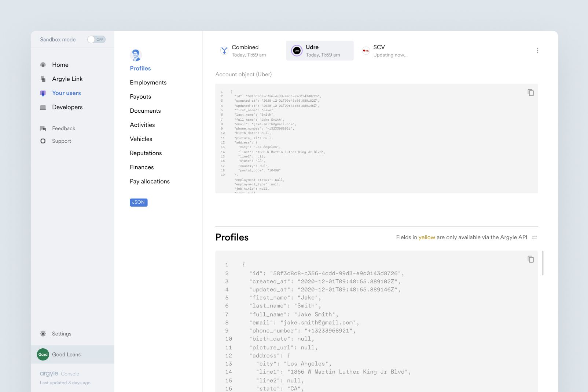Click the "full_name" line in Profiles JSON

coord(294,315)
